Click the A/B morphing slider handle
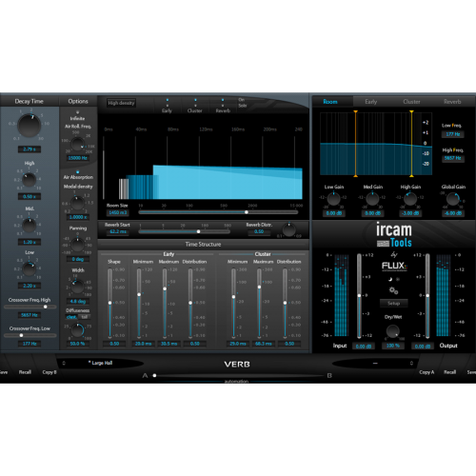Viewport: 476px width, 476px height. tap(154, 376)
